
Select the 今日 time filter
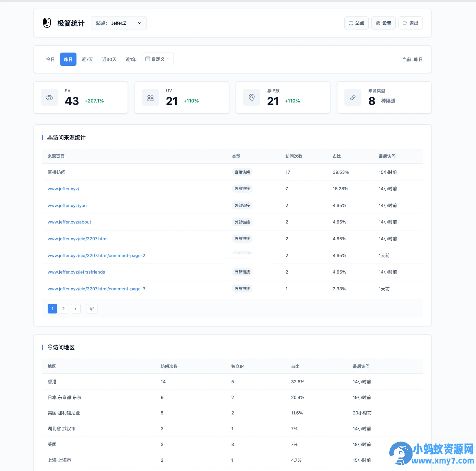[50, 59]
